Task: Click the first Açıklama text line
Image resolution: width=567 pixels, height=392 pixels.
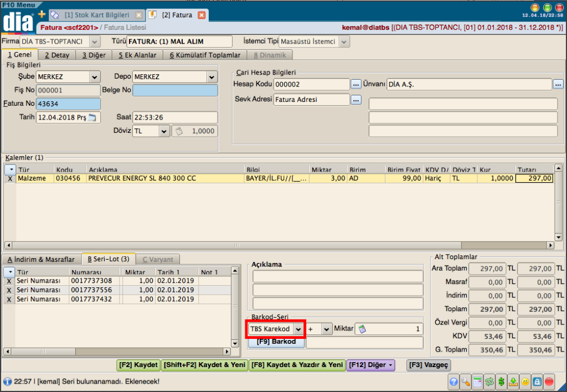Action: coord(338,276)
